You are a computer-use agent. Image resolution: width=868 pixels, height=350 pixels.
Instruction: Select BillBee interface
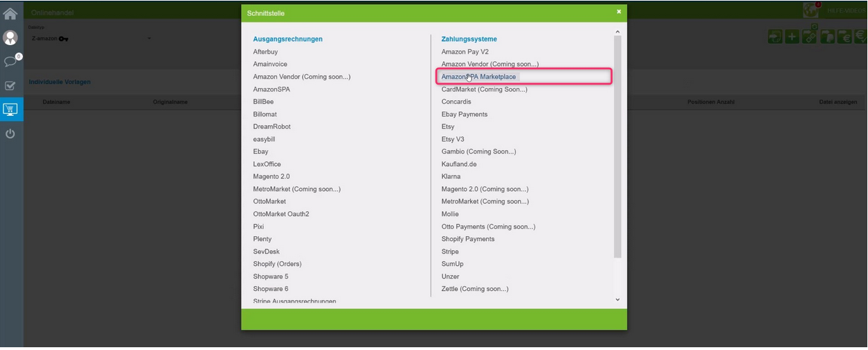[x=263, y=102]
